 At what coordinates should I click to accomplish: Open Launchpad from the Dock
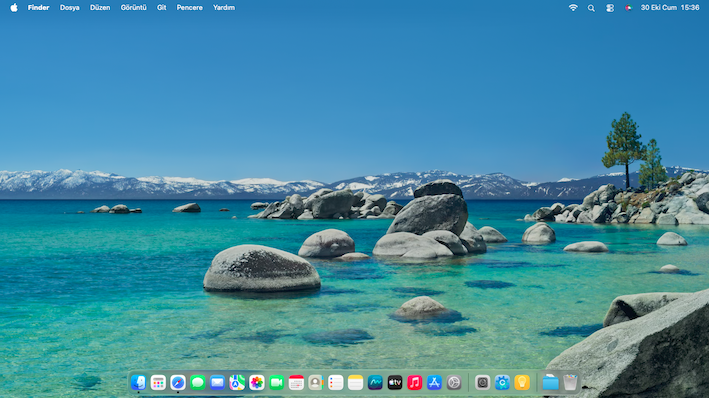[x=158, y=383]
